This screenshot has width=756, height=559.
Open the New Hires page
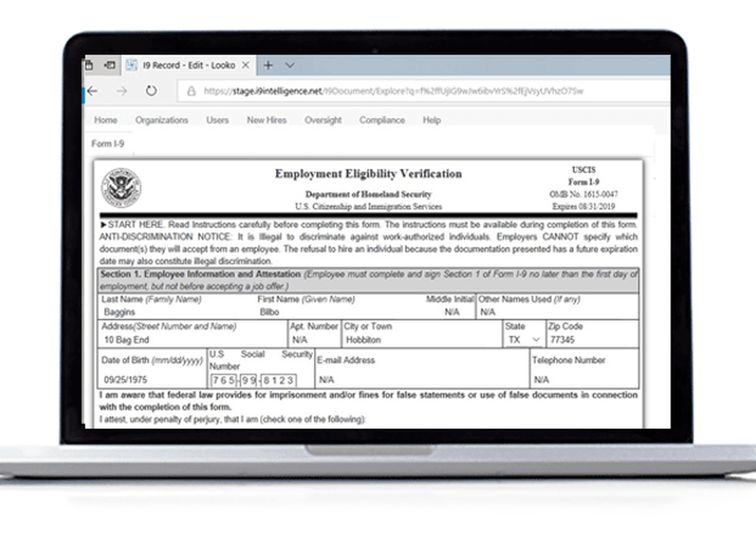pos(266,120)
